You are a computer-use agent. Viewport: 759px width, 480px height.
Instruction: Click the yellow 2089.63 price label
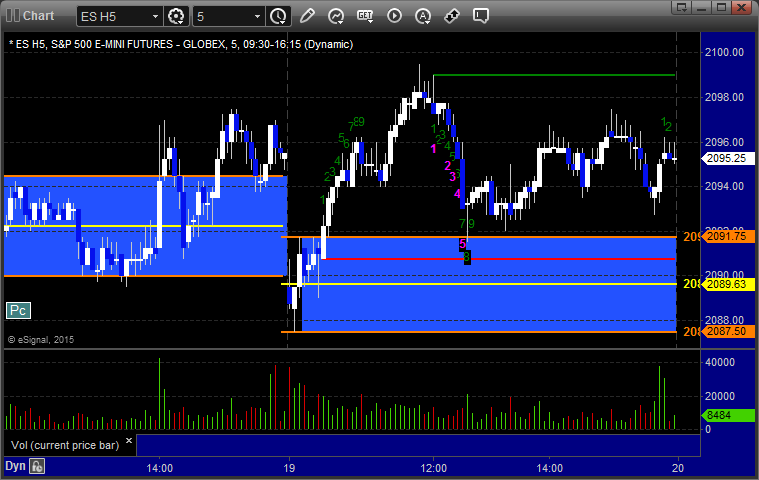pos(728,284)
